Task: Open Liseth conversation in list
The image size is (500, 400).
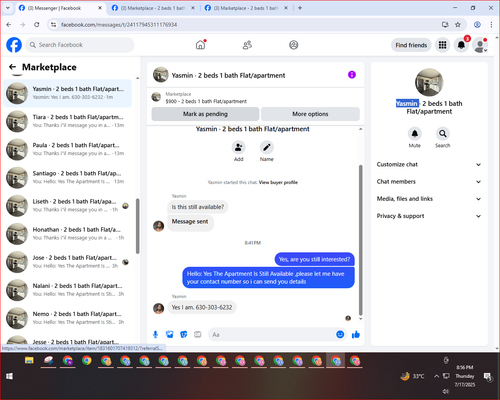Action: coord(67,206)
